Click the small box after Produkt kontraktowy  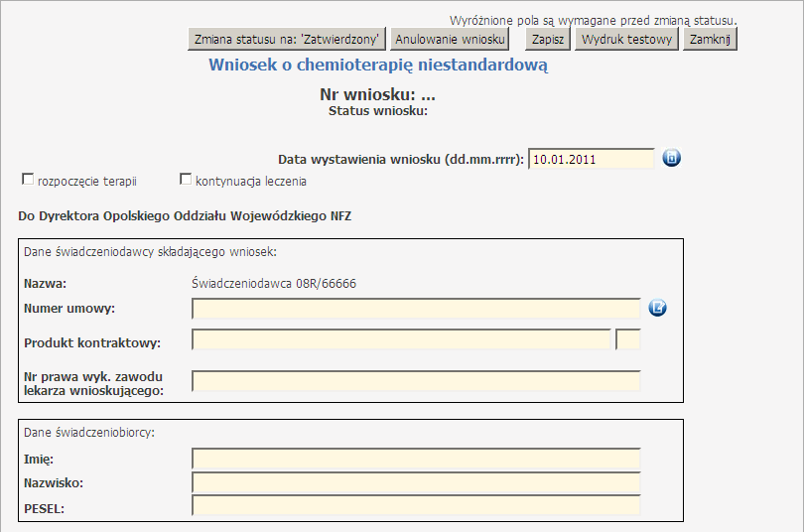pos(628,340)
